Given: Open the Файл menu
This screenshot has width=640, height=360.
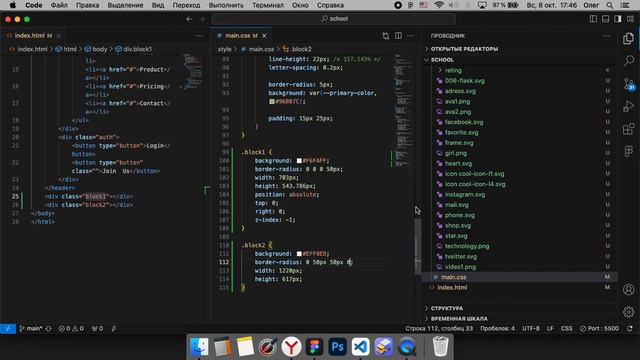Looking at the screenshot, I should tap(59, 5).
